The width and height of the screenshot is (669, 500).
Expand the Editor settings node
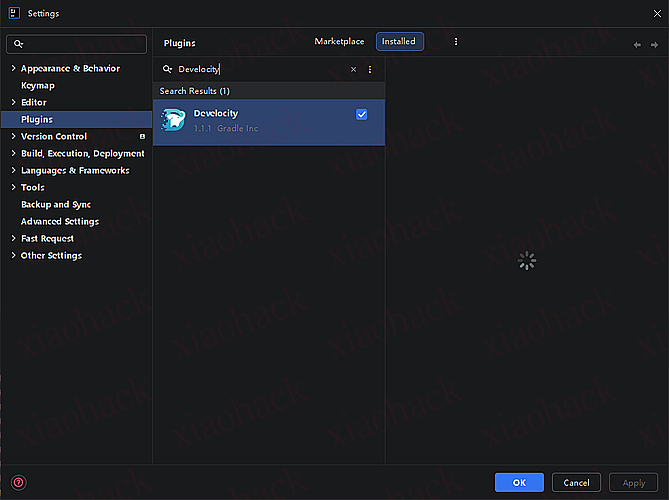(13, 103)
